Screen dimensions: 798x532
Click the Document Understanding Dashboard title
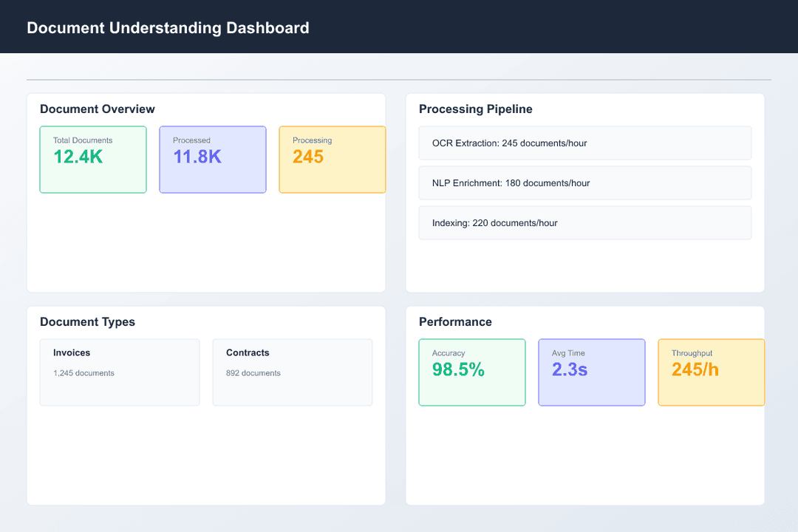click(168, 28)
